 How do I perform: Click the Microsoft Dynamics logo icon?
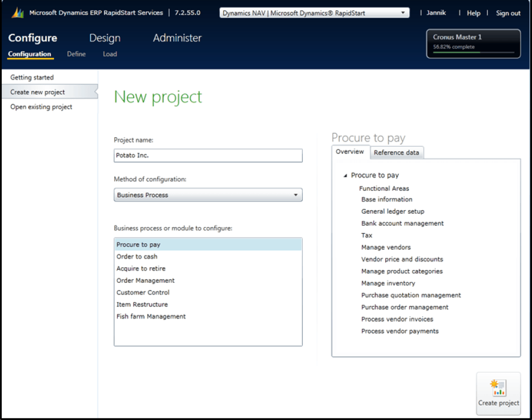(x=18, y=13)
